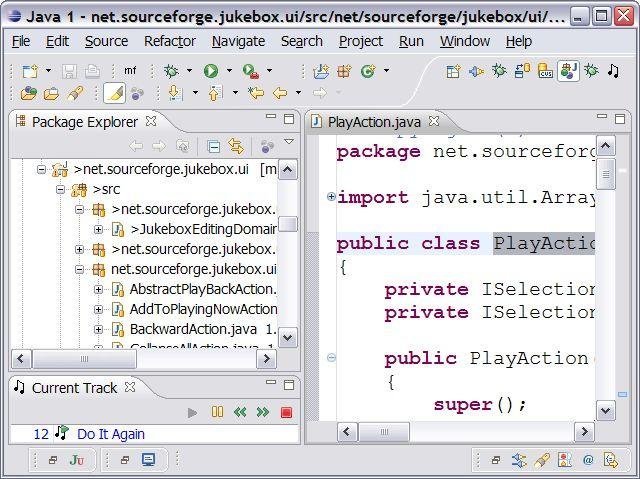Click the Open Type icon
The image size is (640, 479).
29,93
